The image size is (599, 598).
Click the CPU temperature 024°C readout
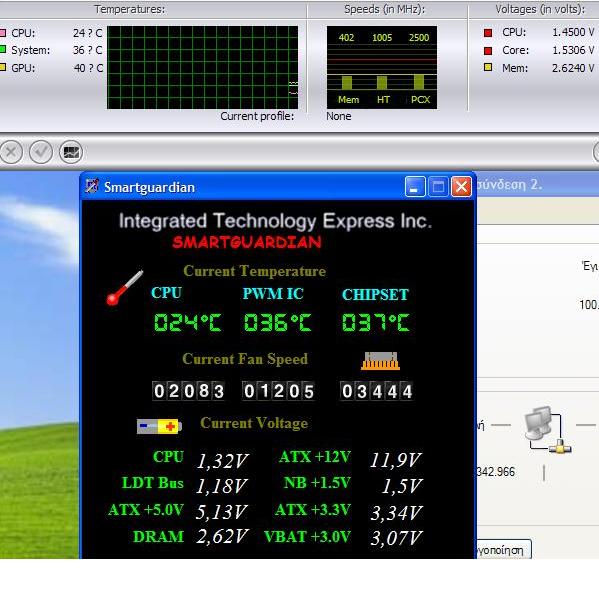pyautogui.click(x=188, y=322)
